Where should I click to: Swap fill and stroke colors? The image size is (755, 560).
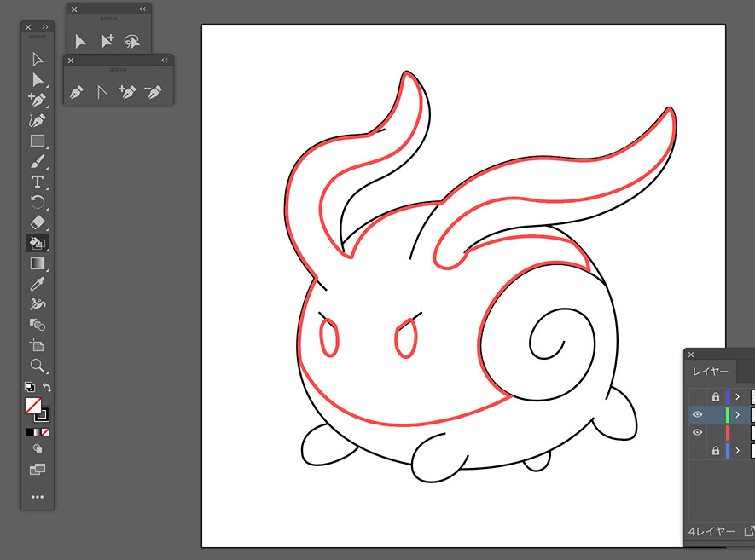47,387
